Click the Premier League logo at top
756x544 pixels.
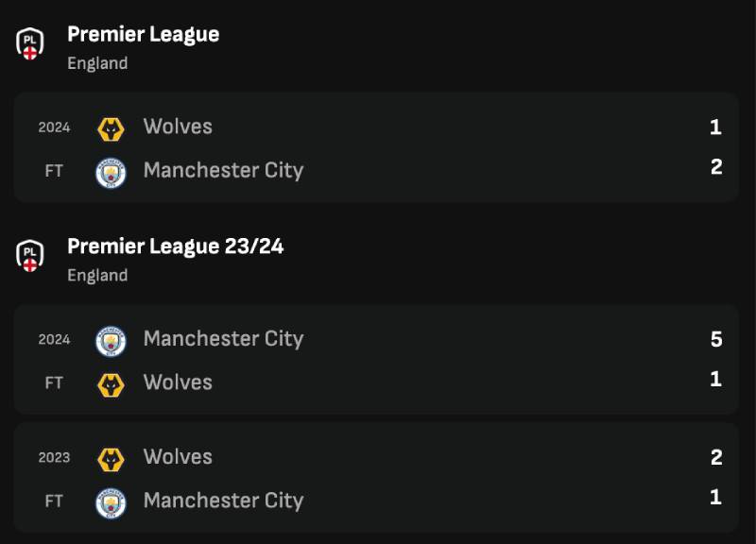coord(30,42)
